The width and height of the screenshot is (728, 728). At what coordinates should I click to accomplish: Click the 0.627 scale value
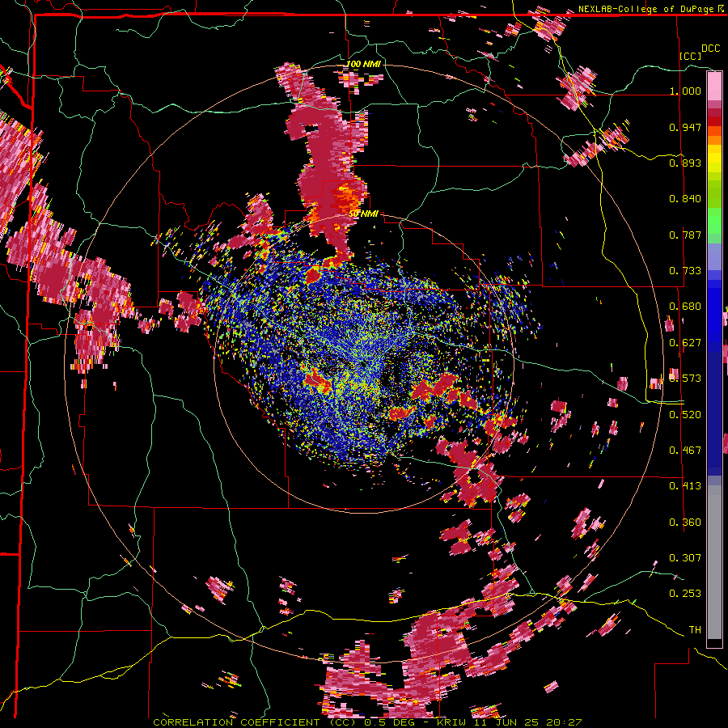tap(685, 343)
